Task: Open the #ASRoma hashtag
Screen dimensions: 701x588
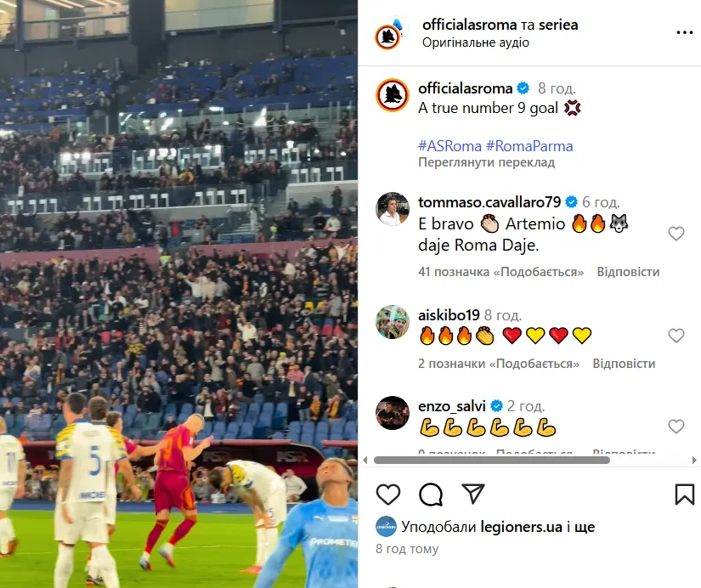Action: (449, 146)
